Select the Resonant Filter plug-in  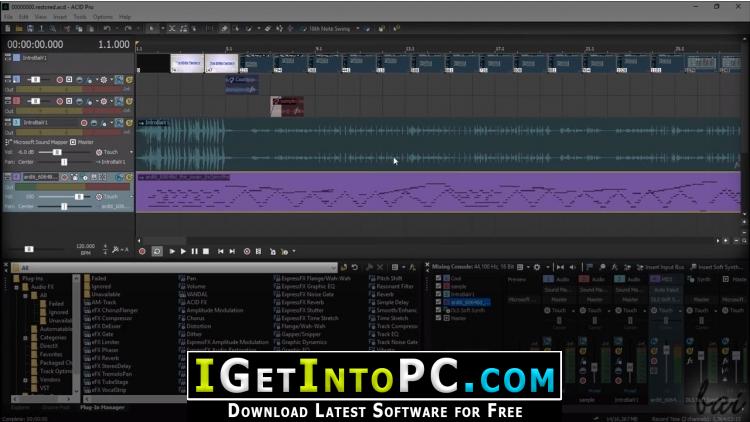pos(391,286)
